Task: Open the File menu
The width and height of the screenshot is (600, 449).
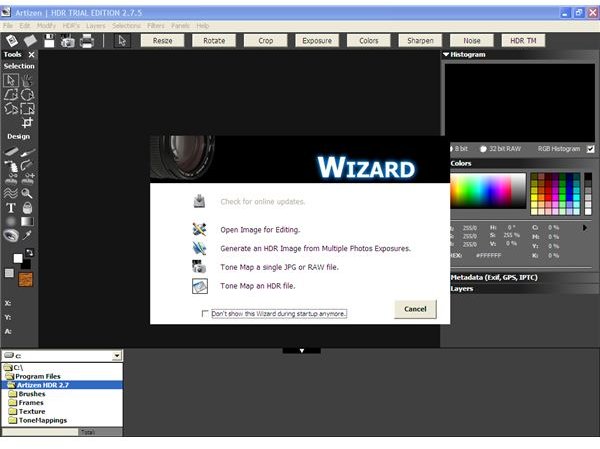Action: (x=8, y=26)
